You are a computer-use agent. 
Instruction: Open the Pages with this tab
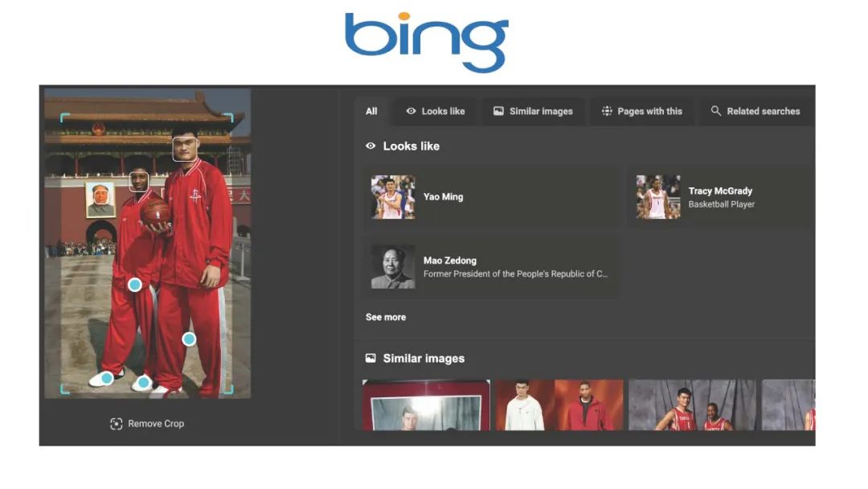[641, 111]
